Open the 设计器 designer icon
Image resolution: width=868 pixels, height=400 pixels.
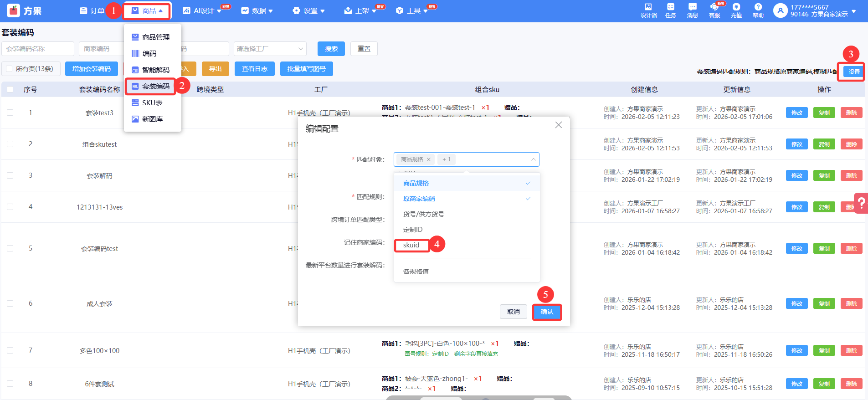tap(648, 10)
